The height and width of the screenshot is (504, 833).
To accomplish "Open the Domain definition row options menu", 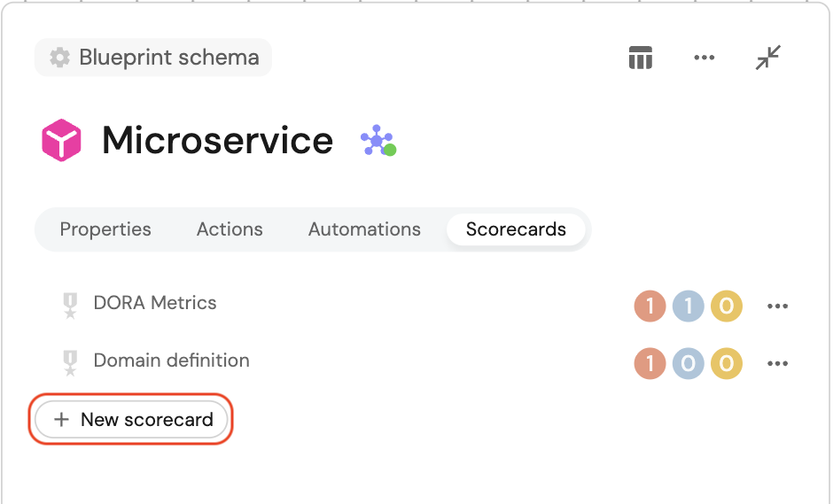I will [x=777, y=363].
